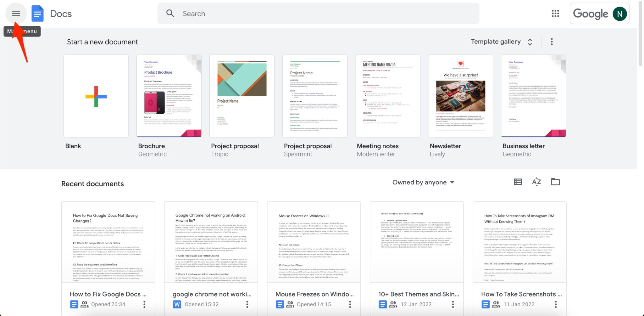Expand the Template gallery
The width and height of the screenshot is (644, 316).
pyautogui.click(x=530, y=42)
